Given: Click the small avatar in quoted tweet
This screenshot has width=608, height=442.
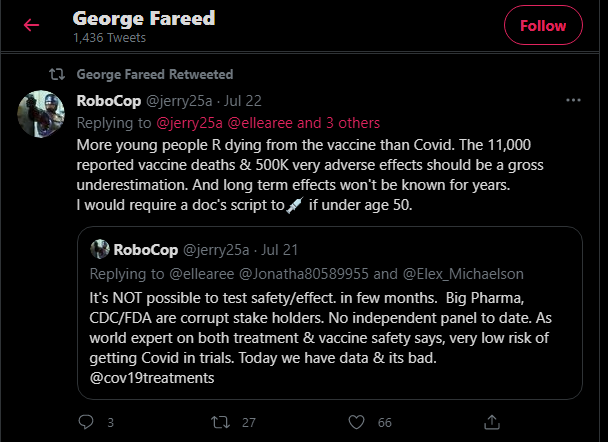Looking at the screenshot, I should (100, 249).
